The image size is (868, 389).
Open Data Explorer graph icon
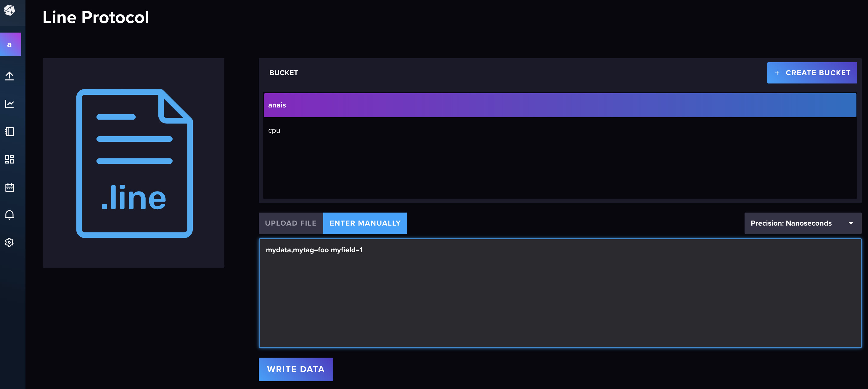[x=9, y=104]
